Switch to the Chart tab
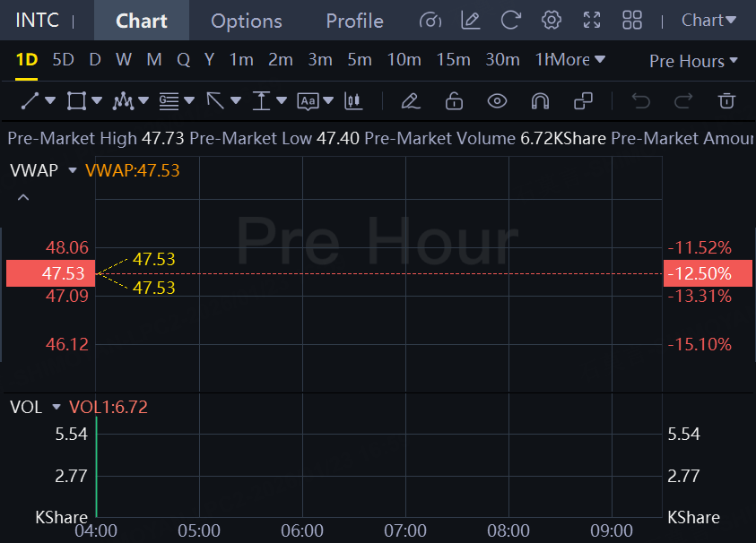The height and width of the screenshot is (543, 756). (x=142, y=21)
